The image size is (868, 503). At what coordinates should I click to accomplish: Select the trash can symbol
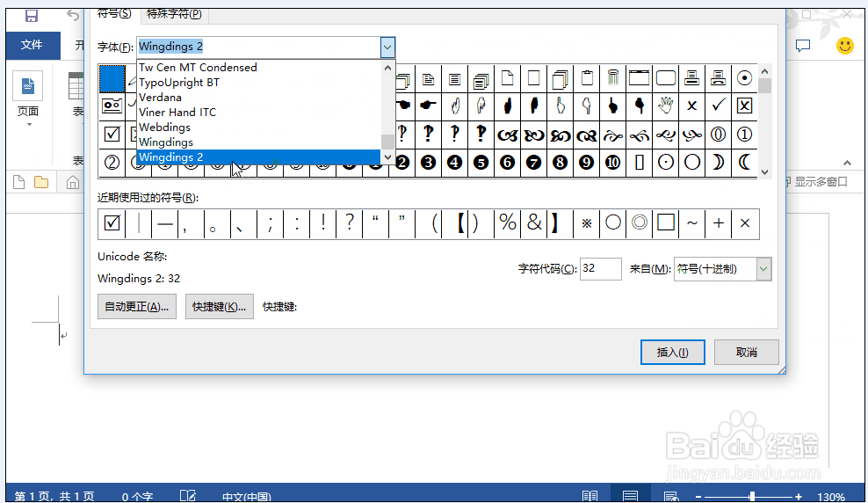pyautogui.click(x=612, y=78)
